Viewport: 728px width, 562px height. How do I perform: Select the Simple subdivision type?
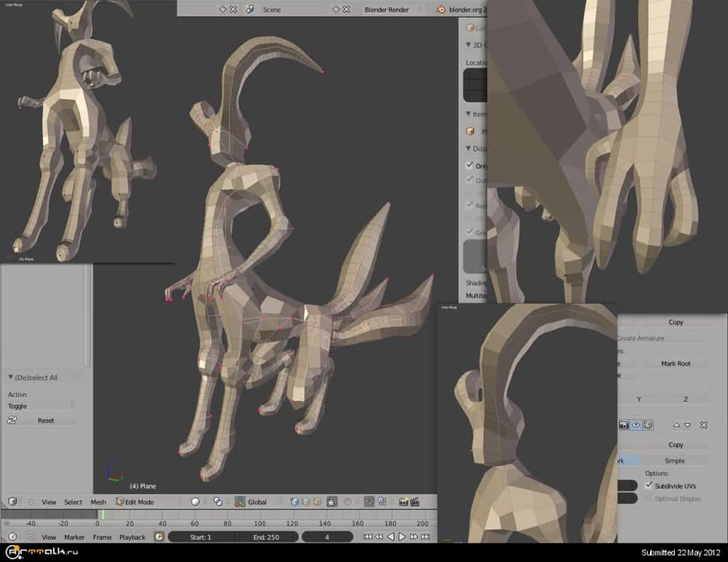[x=674, y=460]
